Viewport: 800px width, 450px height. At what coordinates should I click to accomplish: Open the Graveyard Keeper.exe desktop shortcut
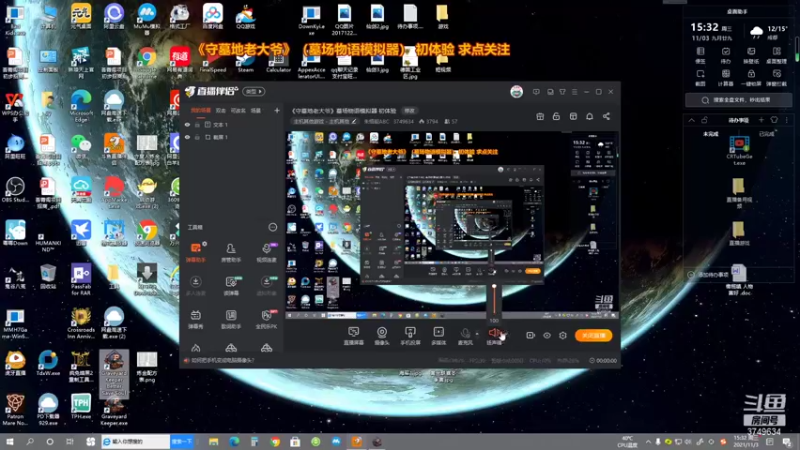pyautogui.click(x=114, y=413)
